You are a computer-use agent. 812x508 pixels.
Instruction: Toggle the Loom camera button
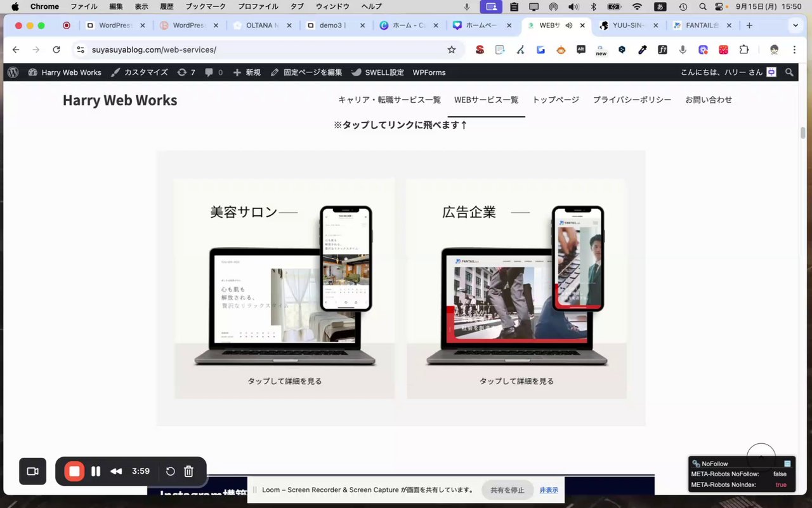[x=32, y=471]
